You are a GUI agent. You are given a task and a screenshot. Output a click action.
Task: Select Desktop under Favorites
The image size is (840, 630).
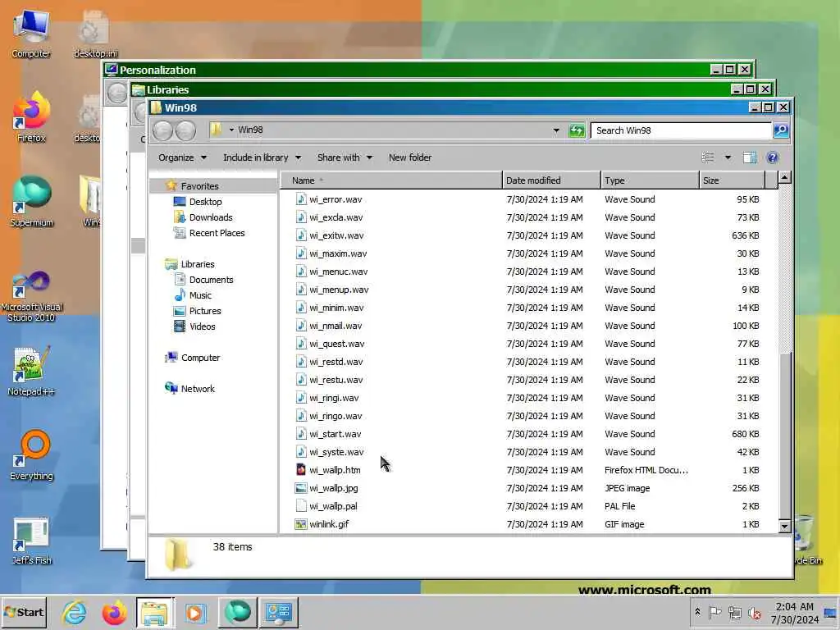pyautogui.click(x=205, y=202)
